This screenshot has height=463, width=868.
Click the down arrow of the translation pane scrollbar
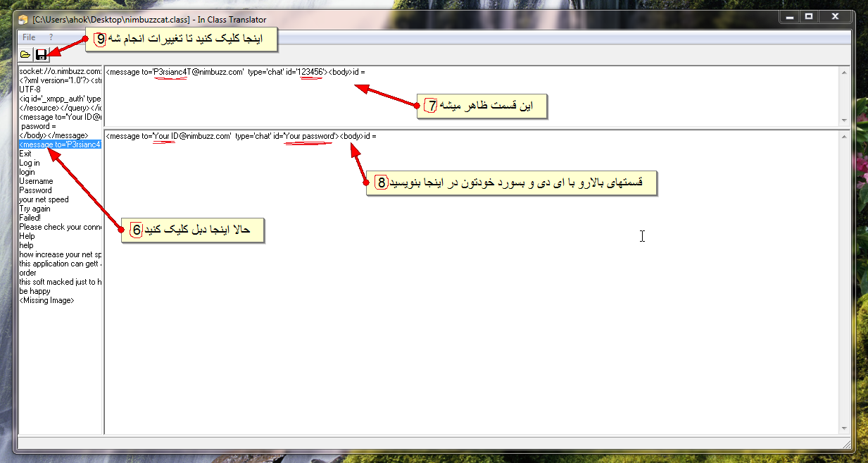[845, 428]
